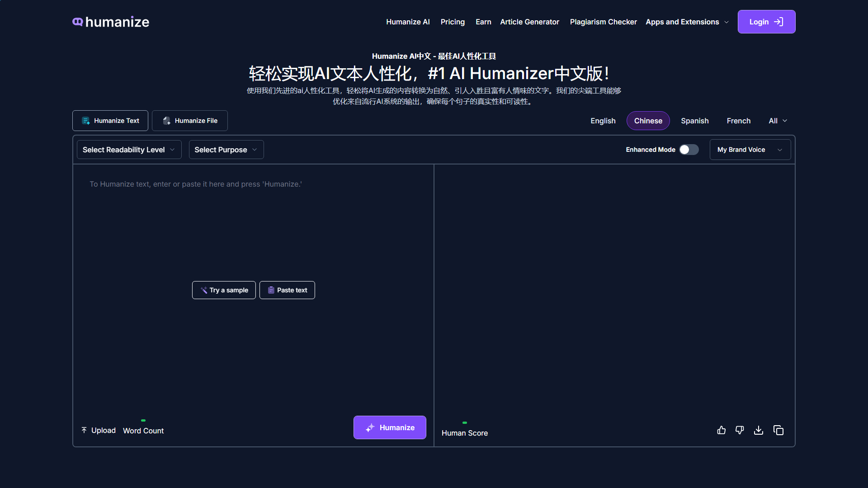The height and width of the screenshot is (488, 868).
Task: Click the purple Humanize button
Action: [390, 427]
